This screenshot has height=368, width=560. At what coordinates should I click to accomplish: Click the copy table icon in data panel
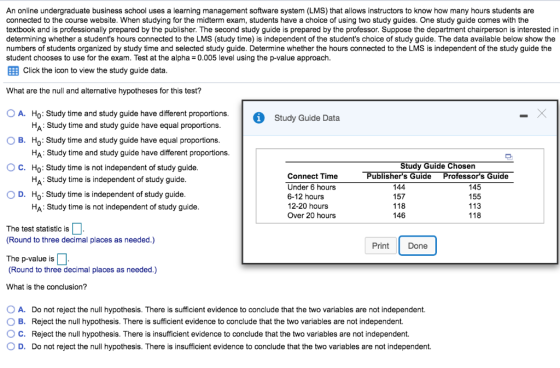[509, 156]
